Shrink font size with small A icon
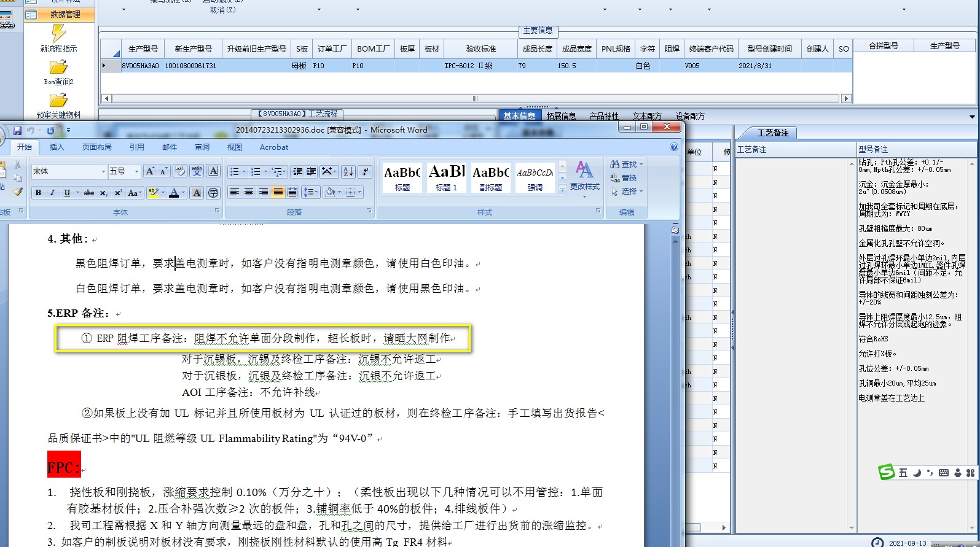 (163, 171)
